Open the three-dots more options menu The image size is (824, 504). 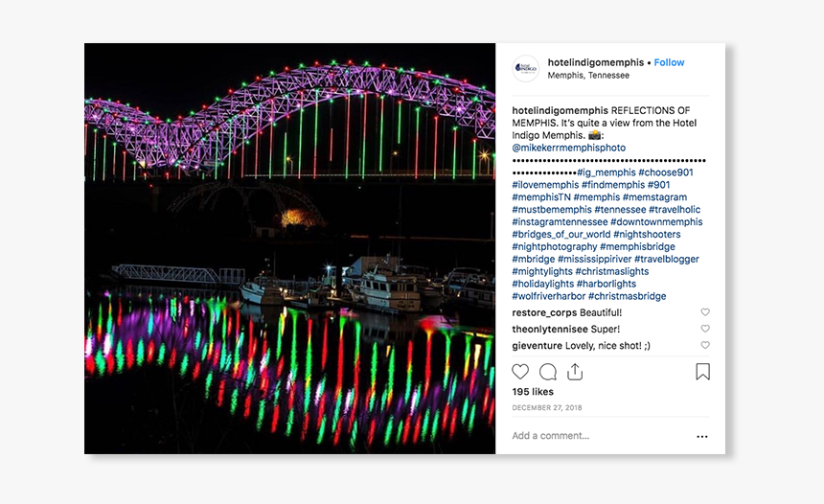pyautogui.click(x=702, y=436)
